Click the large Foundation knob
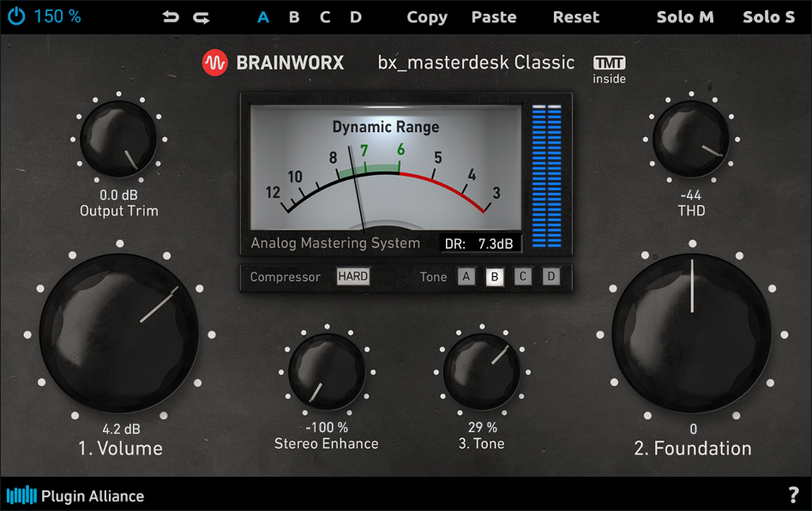This screenshot has width=812, height=511. (692, 334)
